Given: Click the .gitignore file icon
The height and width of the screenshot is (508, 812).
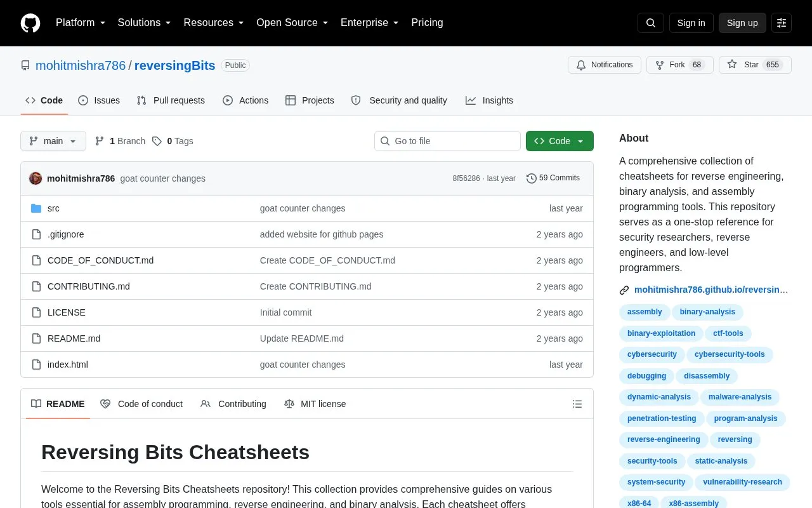Looking at the screenshot, I should tap(36, 234).
